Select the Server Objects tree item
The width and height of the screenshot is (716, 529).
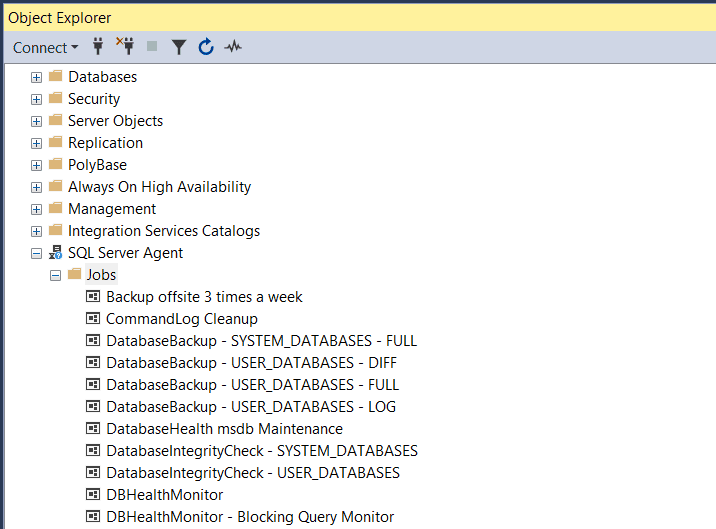point(115,121)
